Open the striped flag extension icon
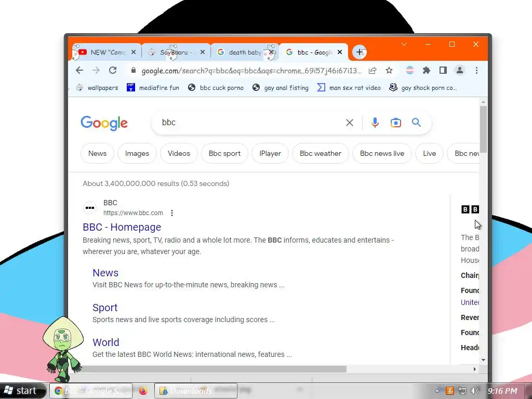Image resolution: width=532 pixels, height=399 pixels. (x=410, y=70)
